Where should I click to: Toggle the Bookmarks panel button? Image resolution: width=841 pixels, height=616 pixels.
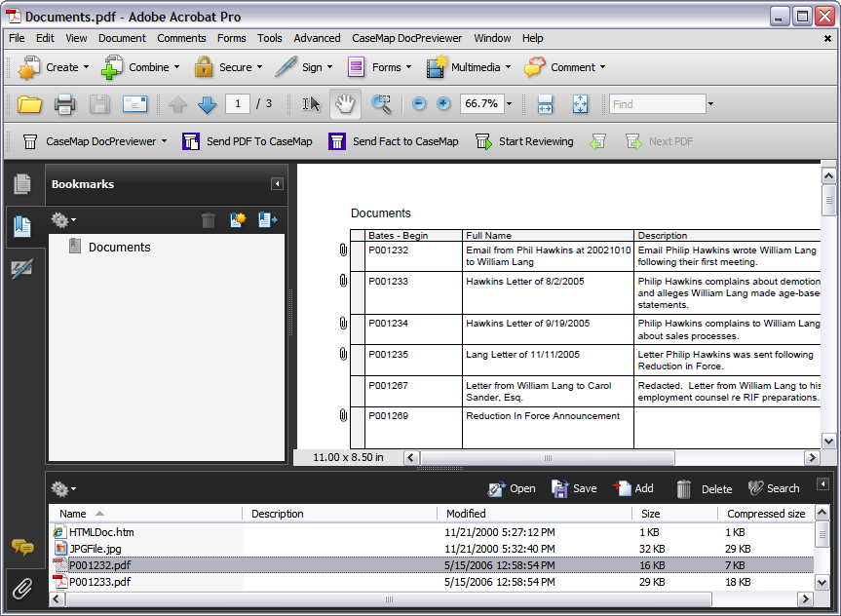coord(22,227)
